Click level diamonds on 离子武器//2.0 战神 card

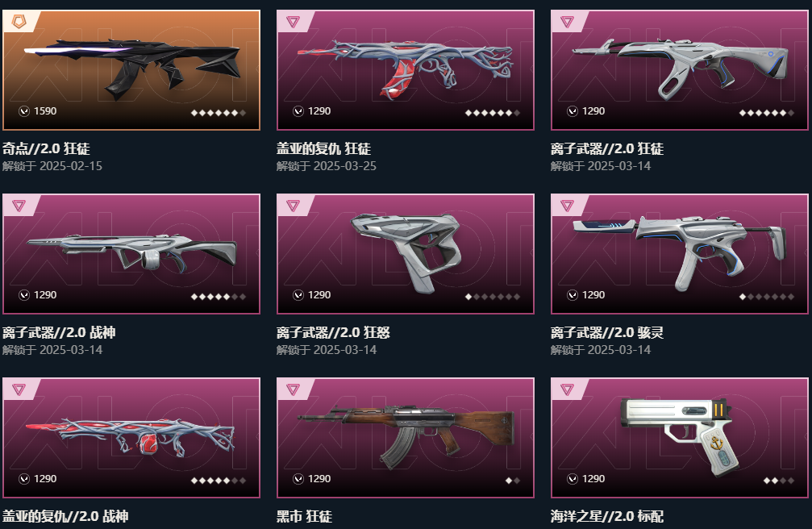point(218,297)
